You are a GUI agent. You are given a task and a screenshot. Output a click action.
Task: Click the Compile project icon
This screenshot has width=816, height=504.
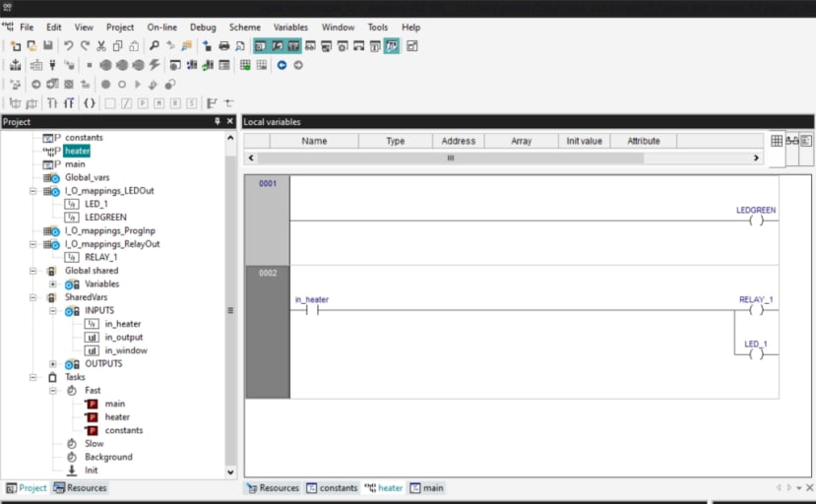15,65
